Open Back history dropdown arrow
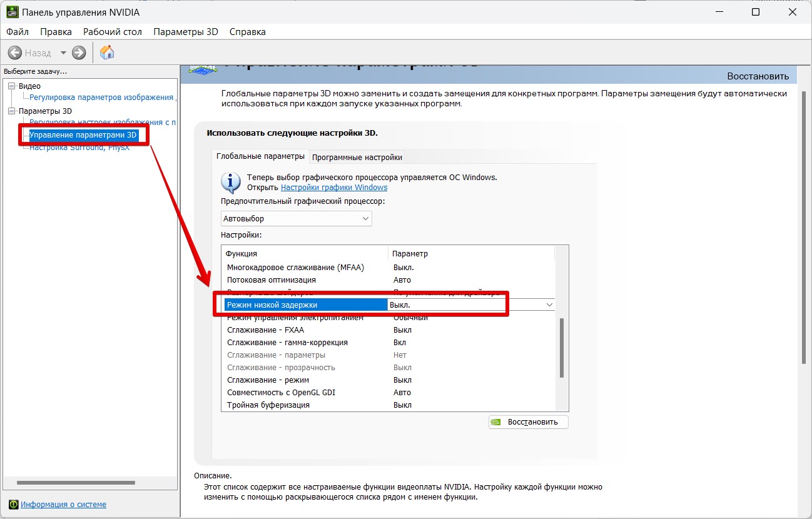This screenshot has height=519, width=812. coord(63,53)
